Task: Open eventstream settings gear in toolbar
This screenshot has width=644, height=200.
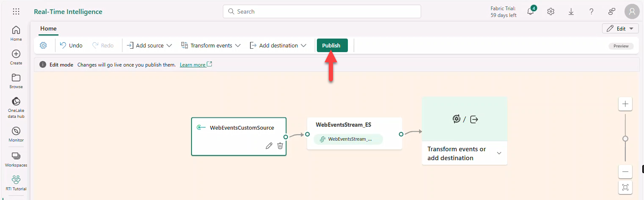Action: click(x=43, y=45)
